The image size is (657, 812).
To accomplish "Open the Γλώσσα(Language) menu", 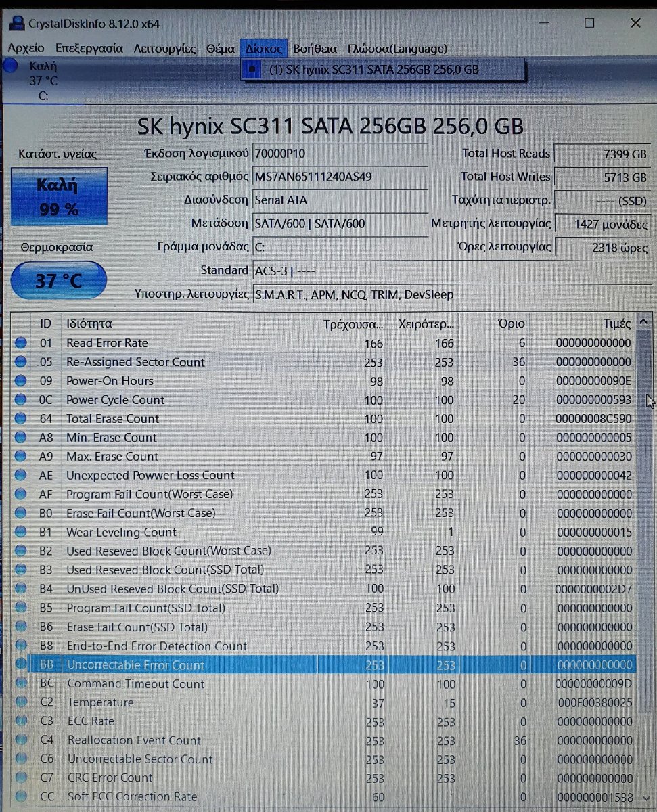I will tap(397, 49).
